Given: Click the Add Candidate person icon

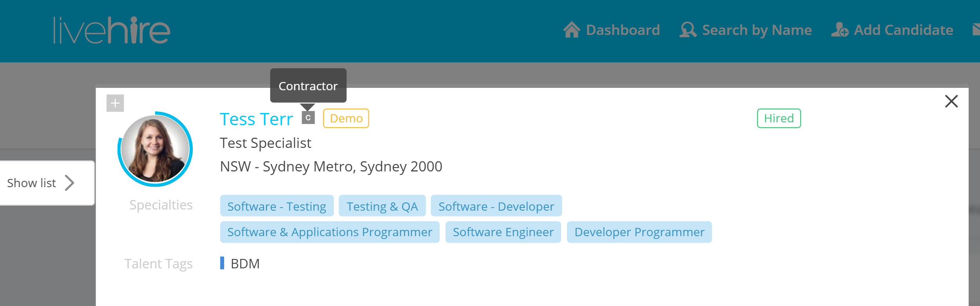Looking at the screenshot, I should (840, 30).
